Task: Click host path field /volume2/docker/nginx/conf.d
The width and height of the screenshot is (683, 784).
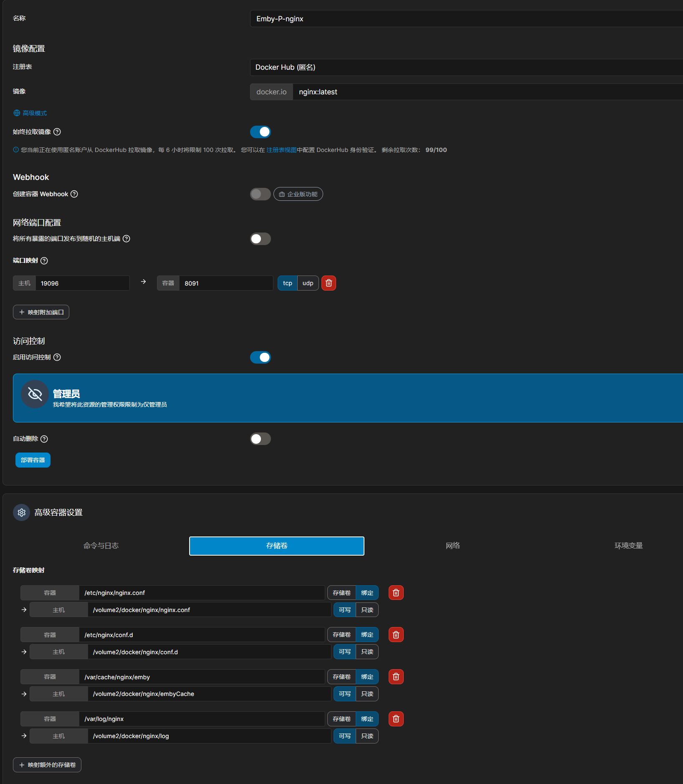Action: pos(209,652)
